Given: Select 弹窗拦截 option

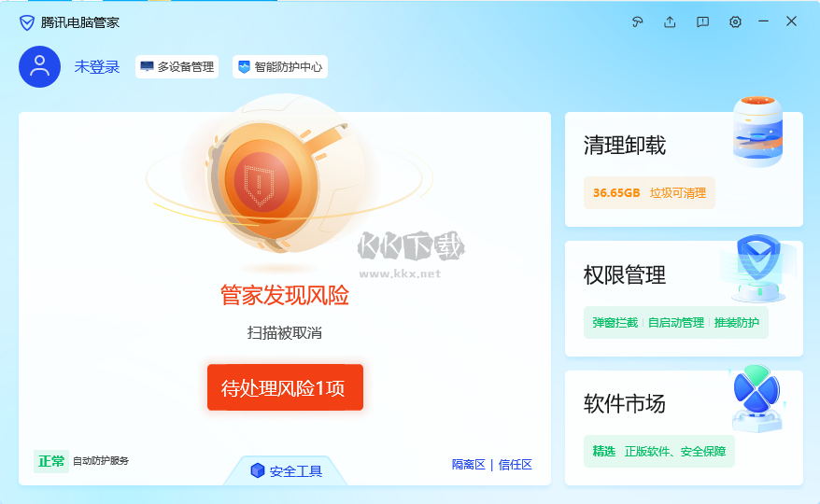Looking at the screenshot, I should (x=615, y=323).
